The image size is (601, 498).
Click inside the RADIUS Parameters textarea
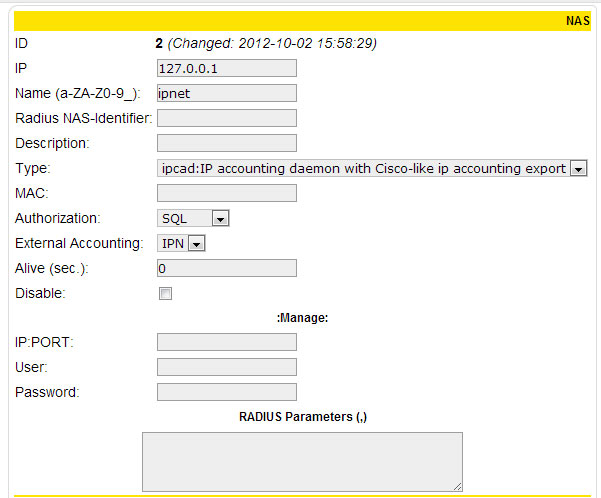click(302, 462)
